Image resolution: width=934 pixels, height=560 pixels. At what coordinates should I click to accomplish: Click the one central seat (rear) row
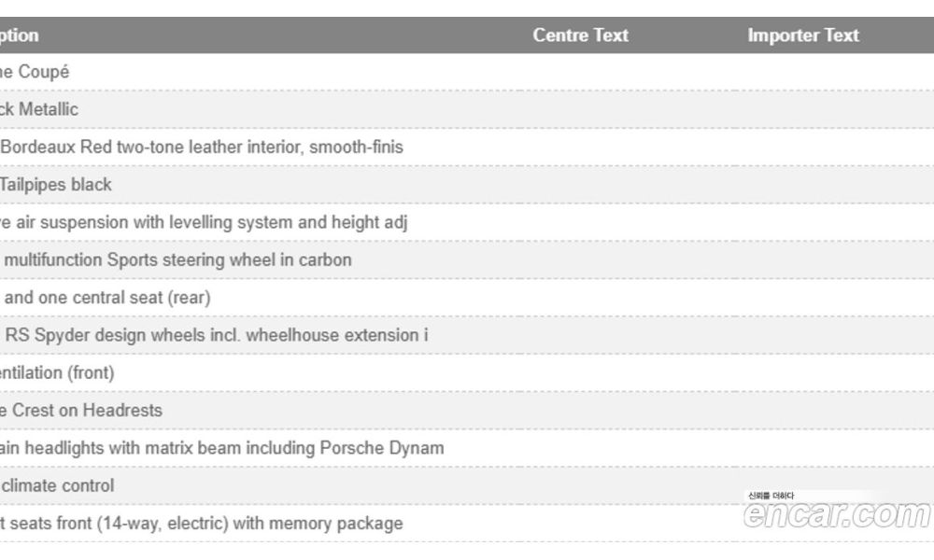point(106,298)
